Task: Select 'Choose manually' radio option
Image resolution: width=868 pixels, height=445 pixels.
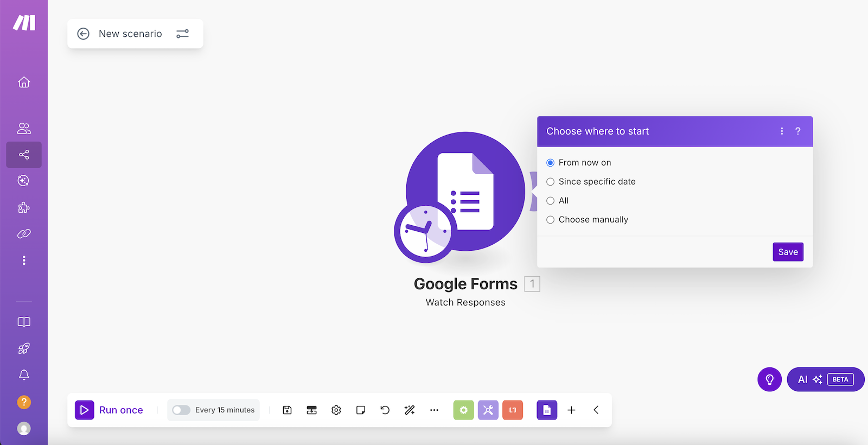Action: [551, 220]
